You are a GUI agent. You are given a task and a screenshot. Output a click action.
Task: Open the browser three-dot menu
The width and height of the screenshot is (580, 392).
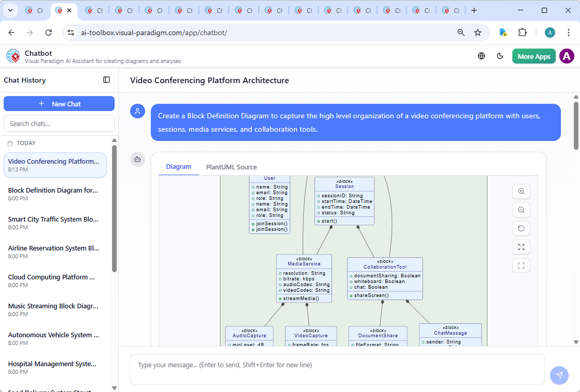569,32
